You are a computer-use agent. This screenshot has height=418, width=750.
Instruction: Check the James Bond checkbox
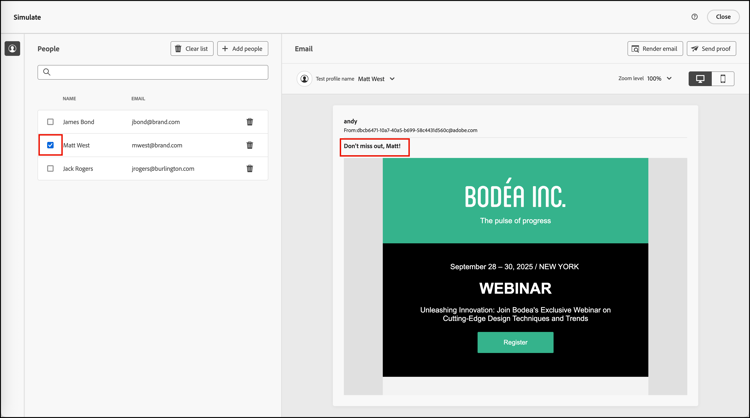[x=50, y=122]
